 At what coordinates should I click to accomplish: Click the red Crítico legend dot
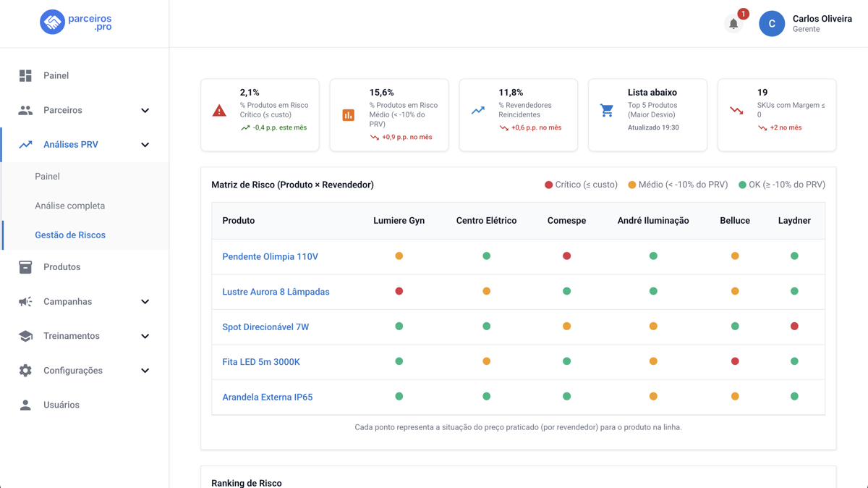click(x=548, y=185)
